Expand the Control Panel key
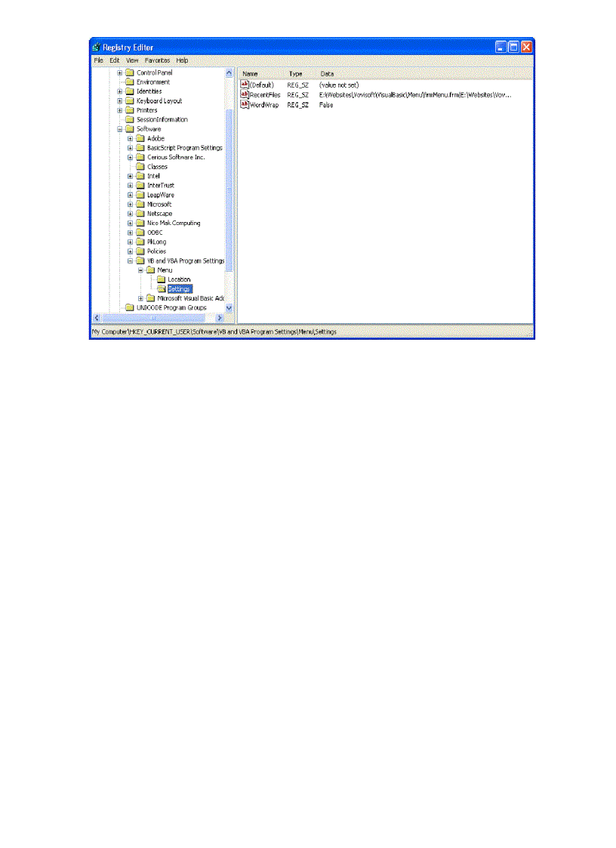 click(119, 72)
